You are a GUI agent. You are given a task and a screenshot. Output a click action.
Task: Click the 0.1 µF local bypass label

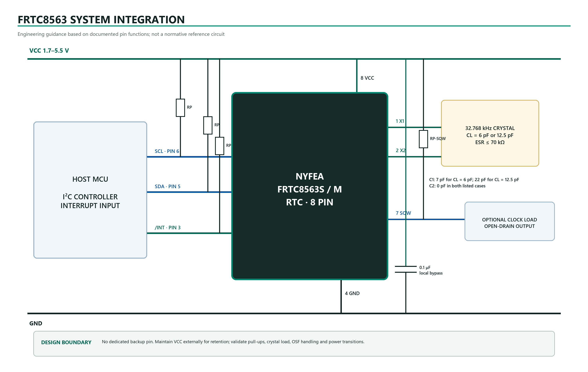tap(431, 270)
